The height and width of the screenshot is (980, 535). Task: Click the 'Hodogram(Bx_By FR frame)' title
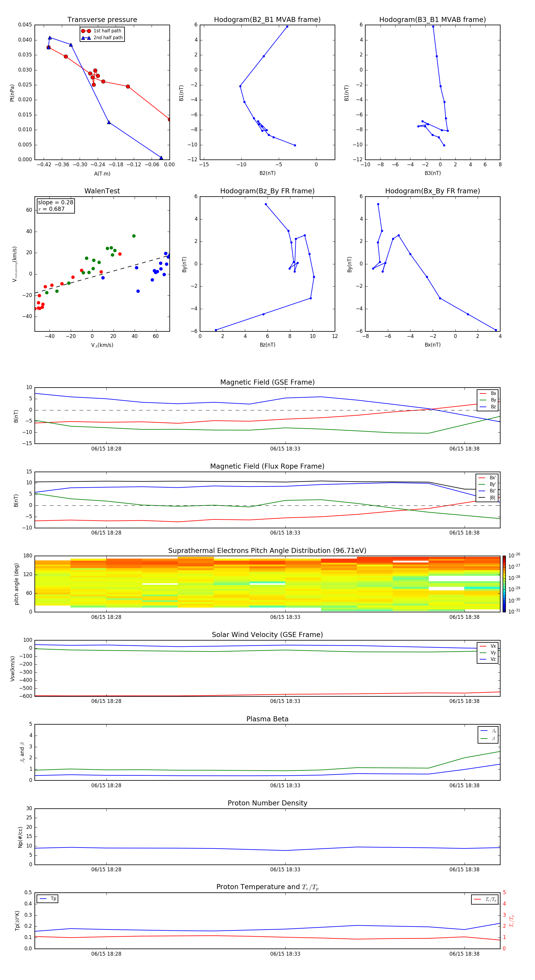[432, 191]
